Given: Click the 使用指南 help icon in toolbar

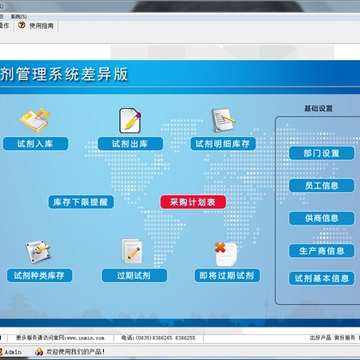Looking at the screenshot, I should (x=22, y=25).
